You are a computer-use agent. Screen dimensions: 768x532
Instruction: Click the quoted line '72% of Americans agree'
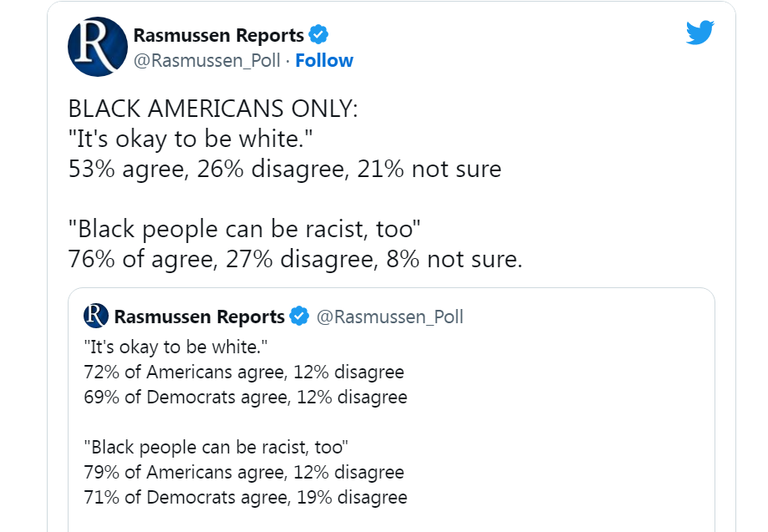point(244,372)
